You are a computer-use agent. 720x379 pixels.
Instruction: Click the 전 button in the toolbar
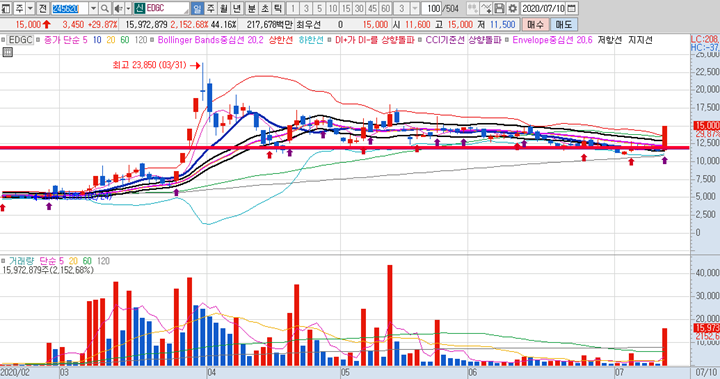click(42, 8)
